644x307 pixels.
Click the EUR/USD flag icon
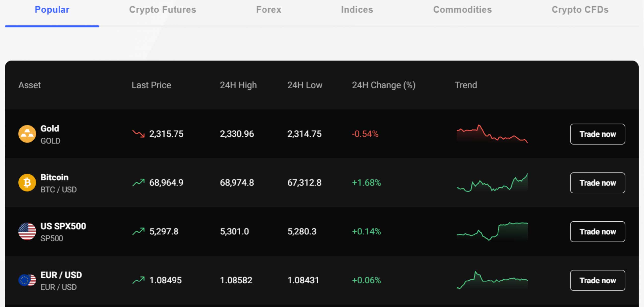(x=27, y=280)
